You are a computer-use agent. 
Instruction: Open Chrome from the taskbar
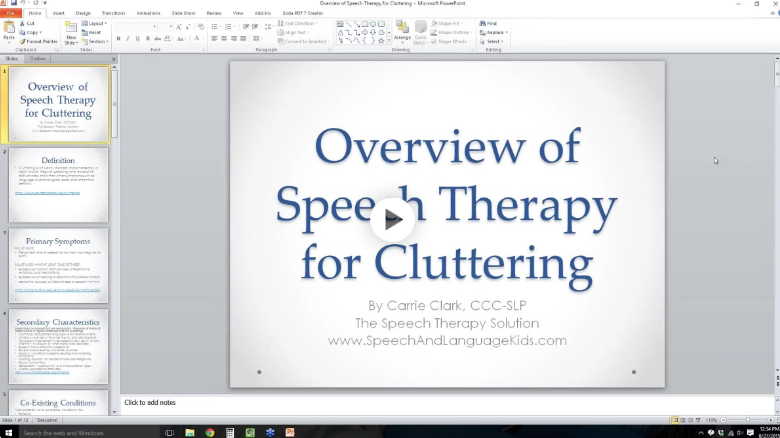click(210, 433)
